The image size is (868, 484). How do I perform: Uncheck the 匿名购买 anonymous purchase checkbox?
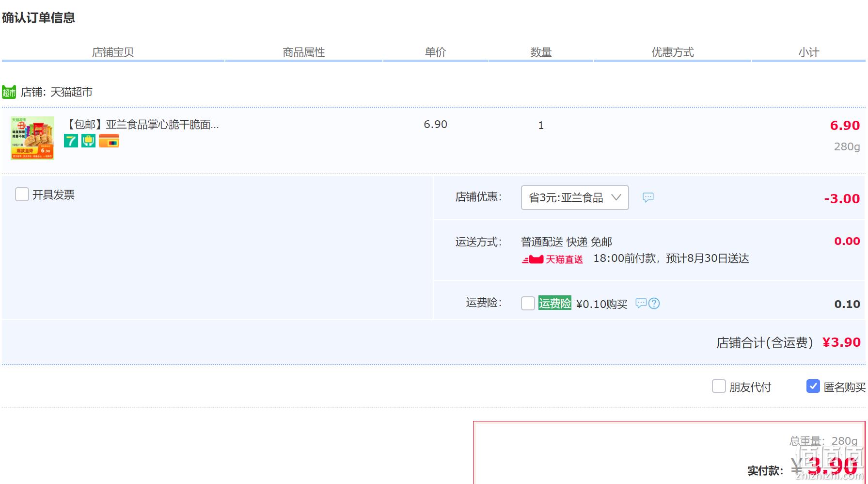point(813,387)
